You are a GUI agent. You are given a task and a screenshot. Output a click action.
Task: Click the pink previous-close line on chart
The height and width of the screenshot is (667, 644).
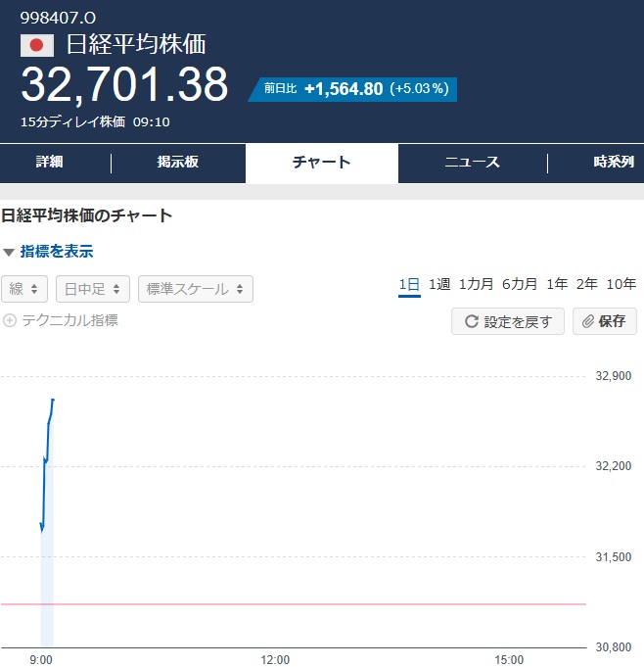tap(294, 603)
